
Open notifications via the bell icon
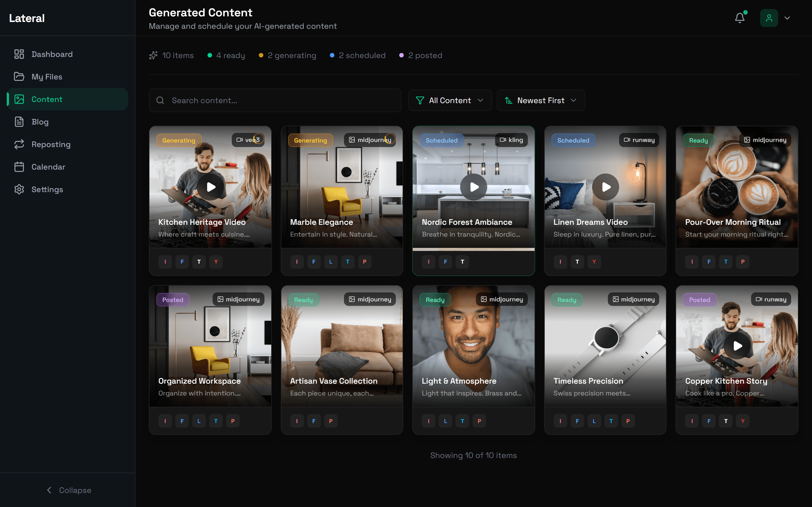pyautogui.click(x=740, y=18)
